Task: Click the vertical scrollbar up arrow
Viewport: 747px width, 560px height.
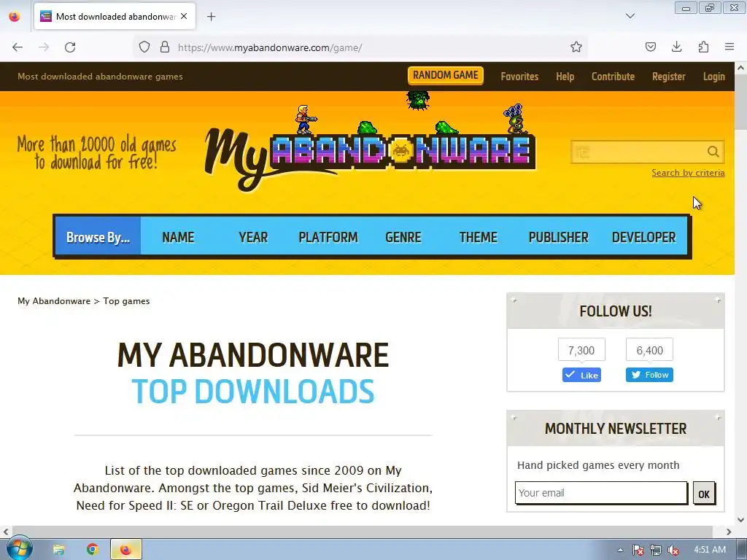Action: [x=741, y=68]
